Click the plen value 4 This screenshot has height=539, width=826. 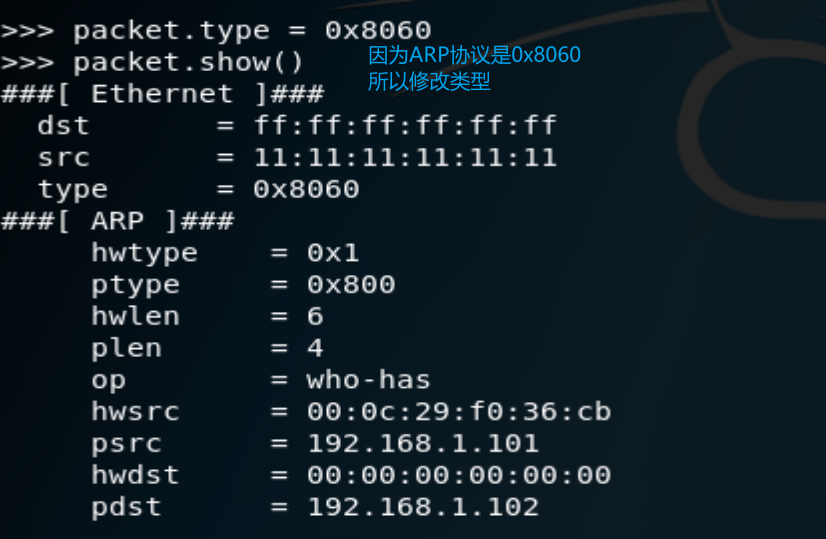coord(315,348)
